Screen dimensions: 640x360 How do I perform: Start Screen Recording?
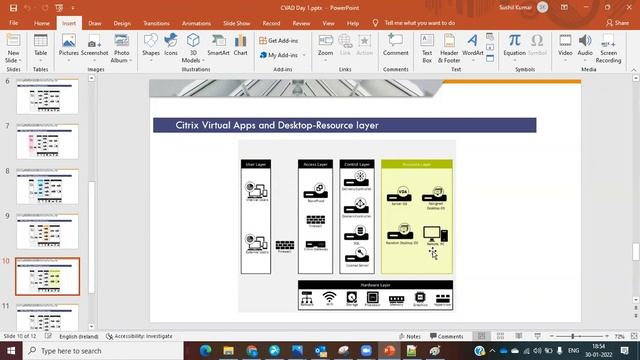(x=608, y=48)
